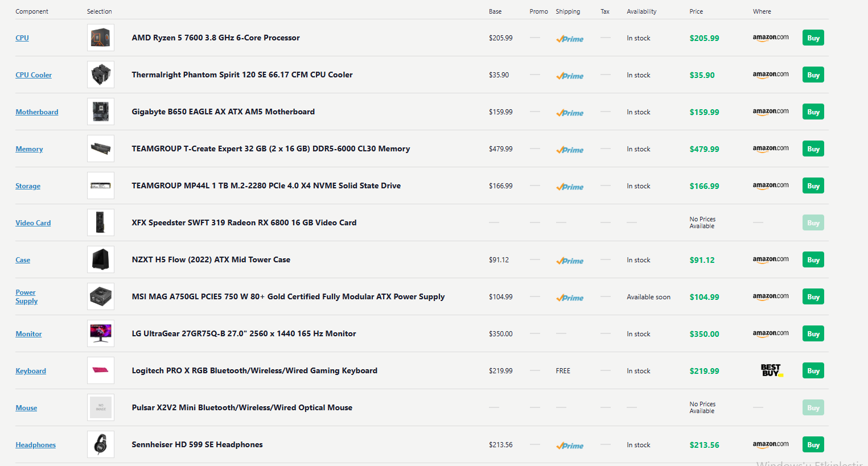Go to the Motherboard component link
This screenshot has height=466, width=868.
point(37,112)
